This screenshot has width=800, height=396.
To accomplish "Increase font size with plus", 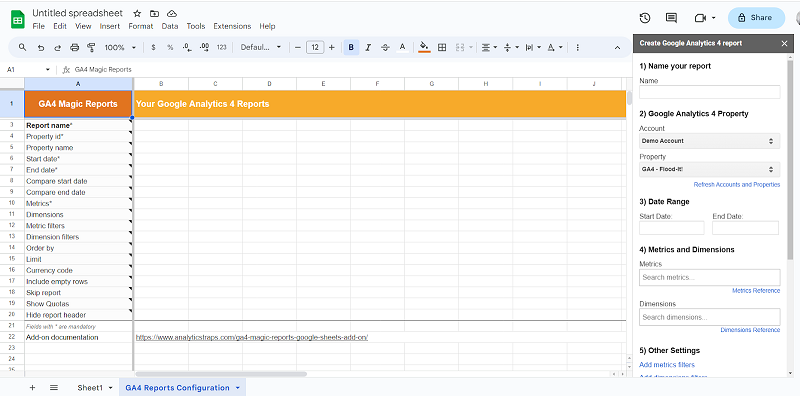I will pyautogui.click(x=332, y=47).
